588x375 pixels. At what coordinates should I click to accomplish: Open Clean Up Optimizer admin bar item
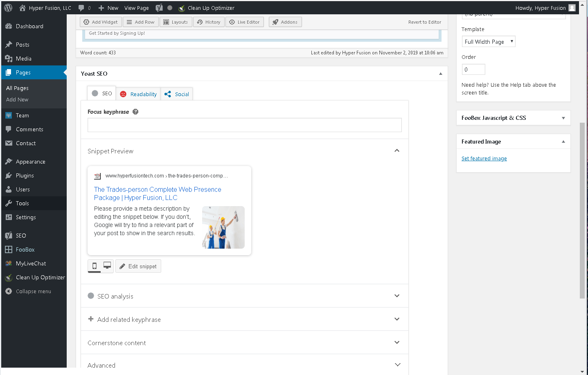(x=206, y=8)
